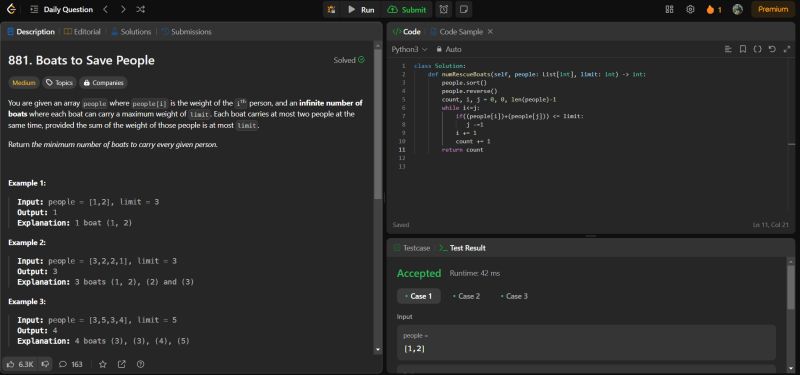The image size is (800, 375).
Task: Select Case 3 result
Action: 514,296
